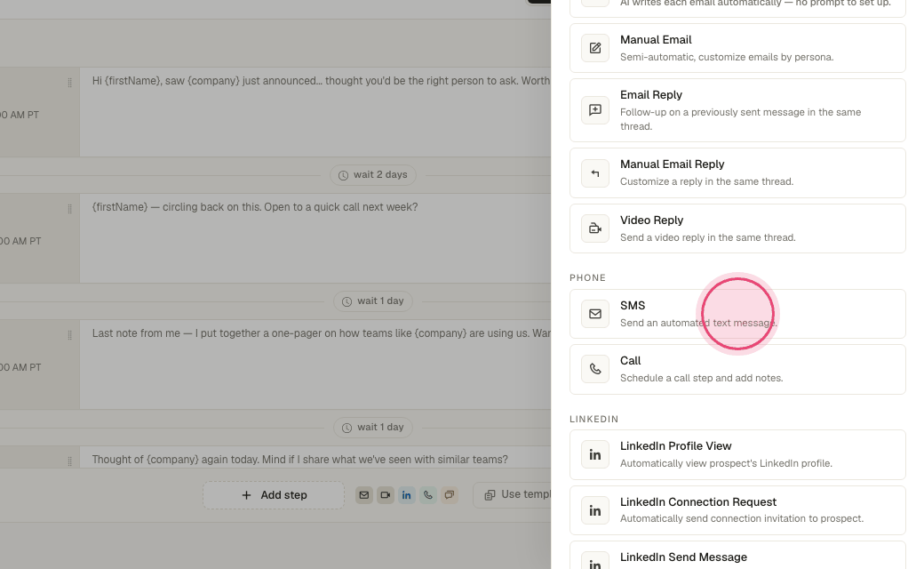Open the Use template button
The height and width of the screenshot is (569, 924).
point(512,494)
